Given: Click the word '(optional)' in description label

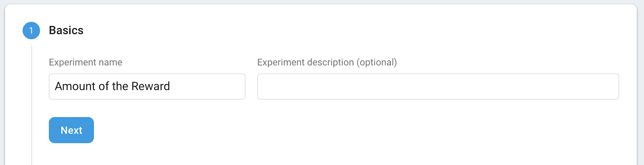Looking at the screenshot, I should click(377, 62).
